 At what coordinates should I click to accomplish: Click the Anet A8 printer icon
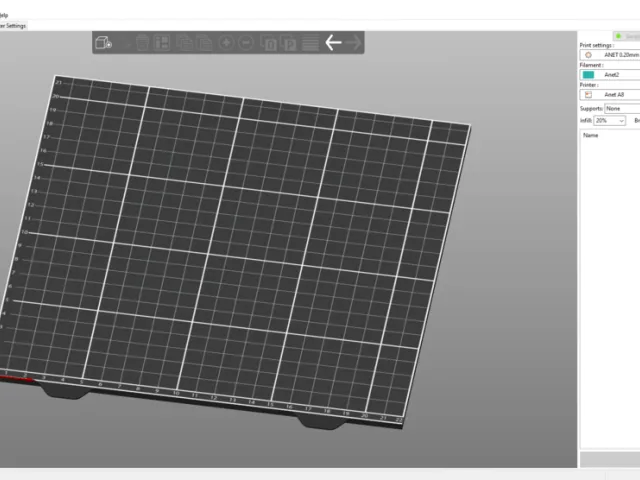[x=588, y=95]
